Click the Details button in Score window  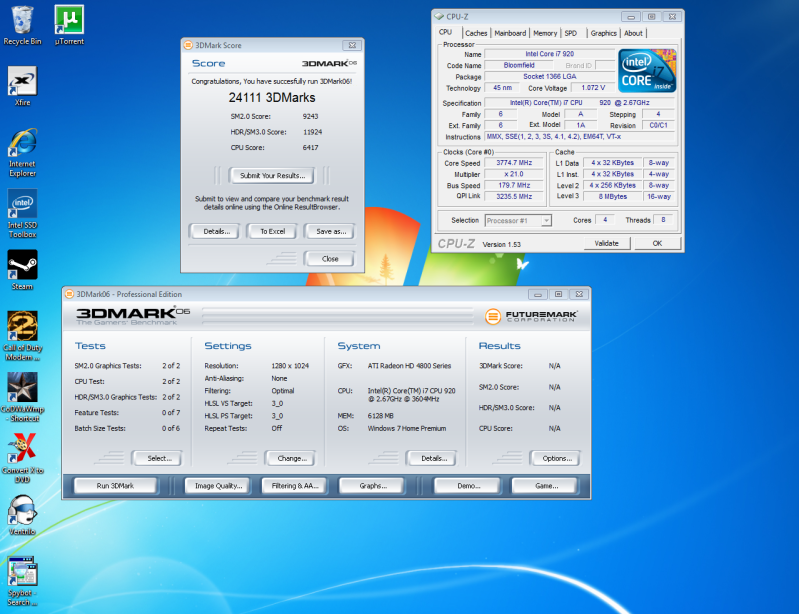tap(217, 231)
